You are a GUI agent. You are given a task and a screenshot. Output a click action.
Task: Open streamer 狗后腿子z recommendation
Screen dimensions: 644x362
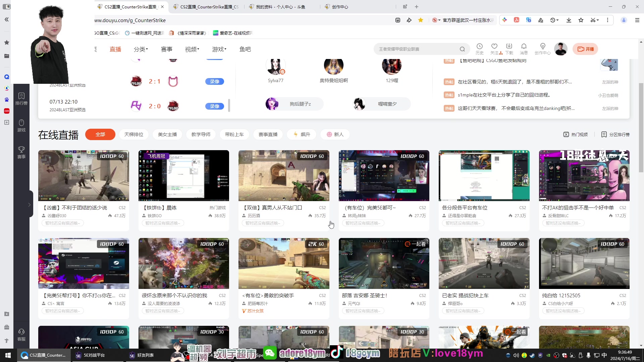pos(294,104)
